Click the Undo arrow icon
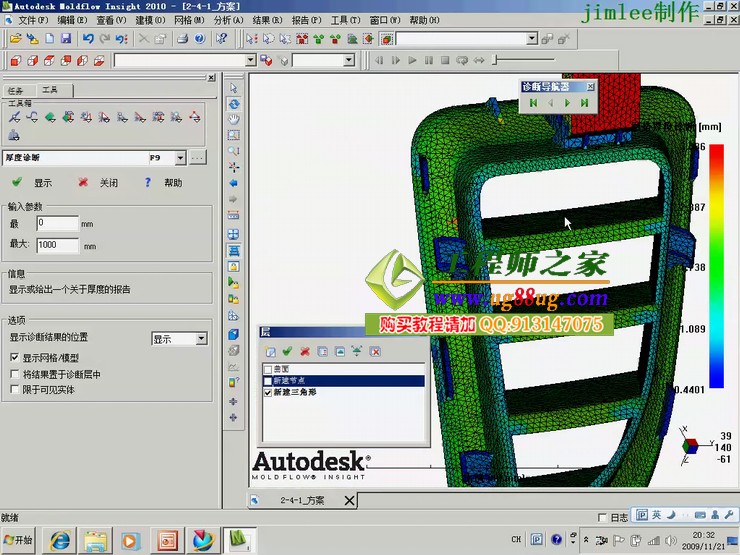 (88, 38)
